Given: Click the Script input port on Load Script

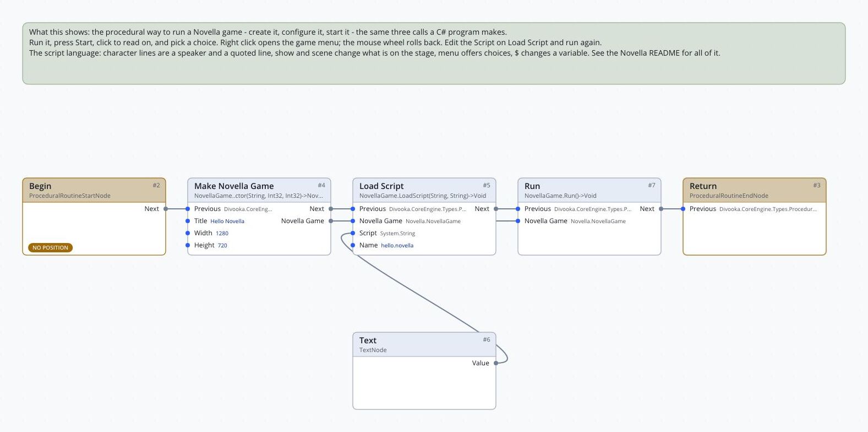Looking at the screenshot, I should 353,233.
